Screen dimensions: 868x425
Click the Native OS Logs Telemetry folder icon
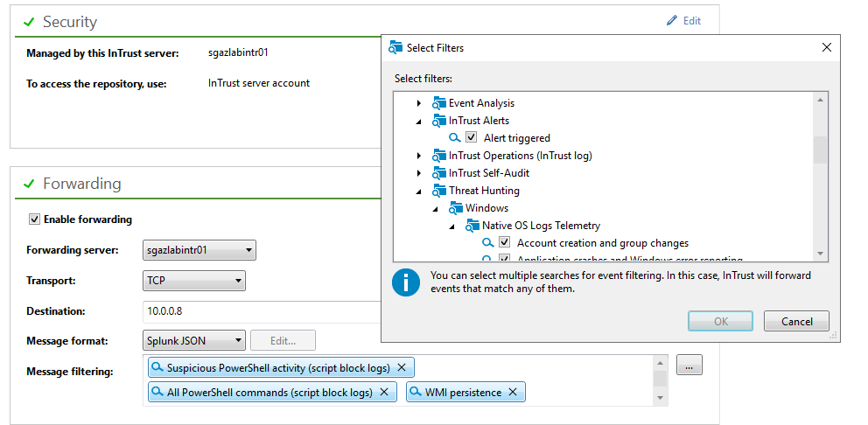[x=472, y=226]
